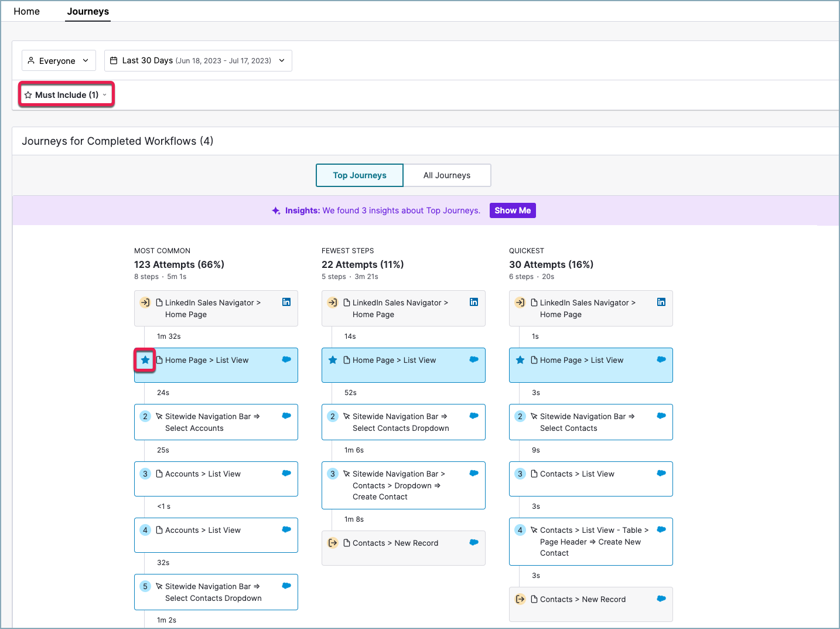Viewport: 840px width, 629px height.
Task: Click the "MOST COMMON" label
Action: (x=162, y=251)
